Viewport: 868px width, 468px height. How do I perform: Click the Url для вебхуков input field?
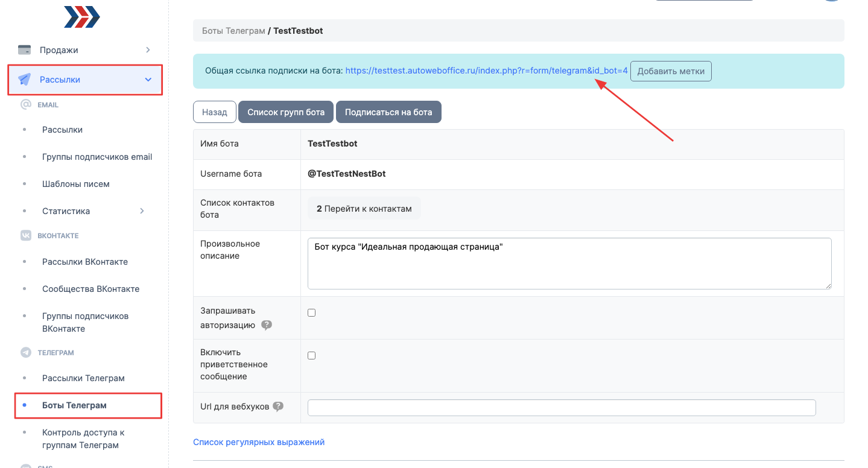(x=562, y=408)
